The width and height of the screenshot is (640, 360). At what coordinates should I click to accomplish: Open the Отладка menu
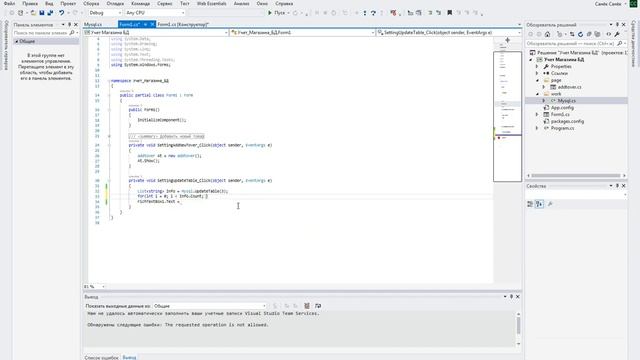click(x=115, y=4)
